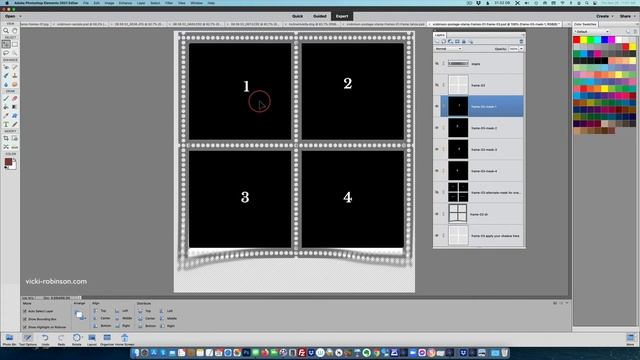The image size is (640, 360).
Task: Open the Layout options
Action: tap(92, 340)
